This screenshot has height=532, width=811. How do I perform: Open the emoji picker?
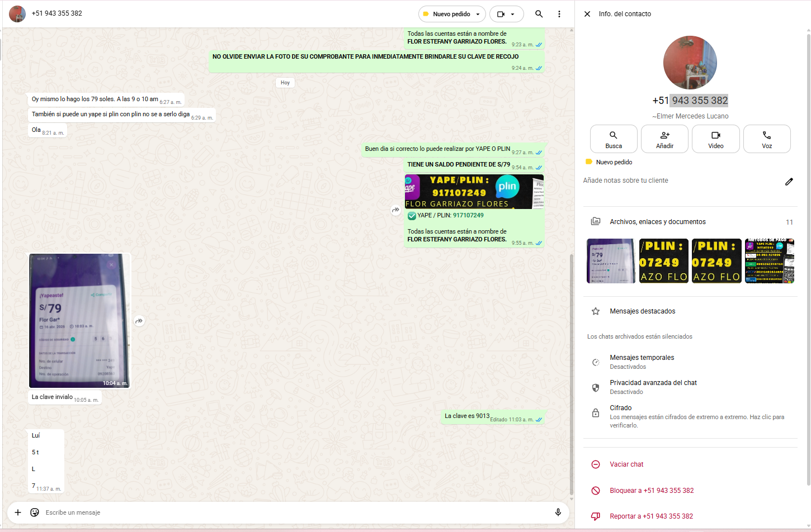(x=35, y=512)
